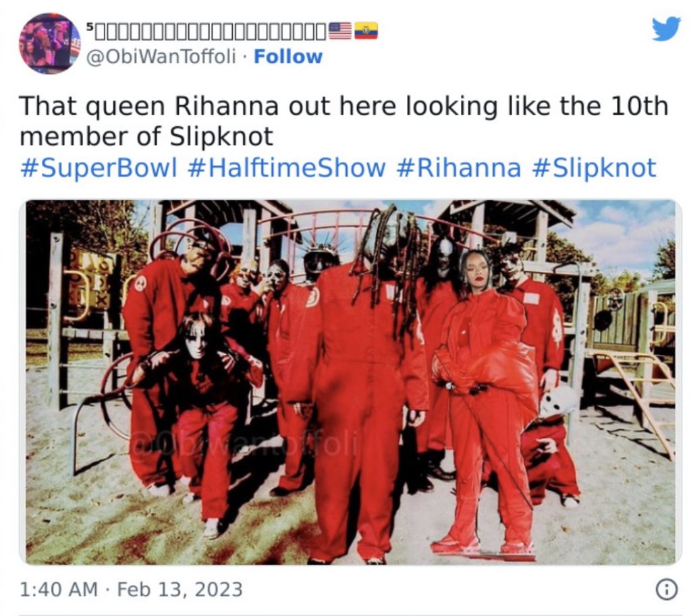
Task: Click the watermark on the photo
Action: click(x=246, y=445)
